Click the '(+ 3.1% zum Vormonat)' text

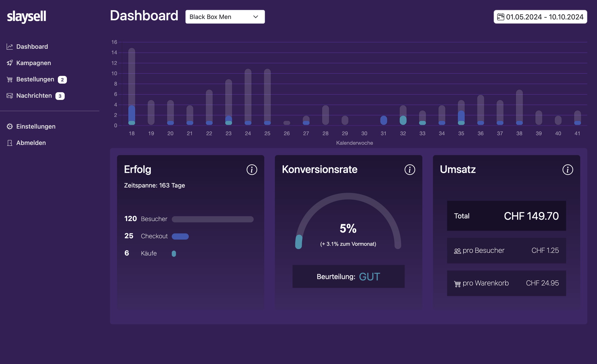click(348, 244)
